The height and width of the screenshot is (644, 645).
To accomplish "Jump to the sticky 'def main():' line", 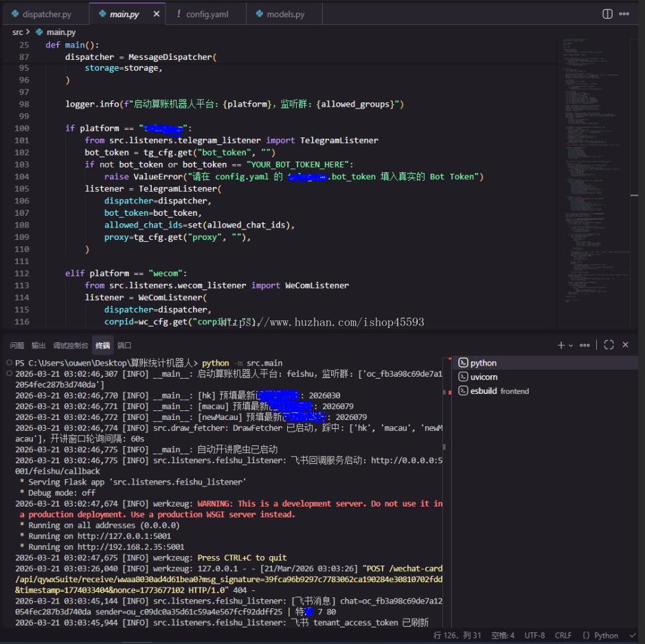I will [72, 45].
